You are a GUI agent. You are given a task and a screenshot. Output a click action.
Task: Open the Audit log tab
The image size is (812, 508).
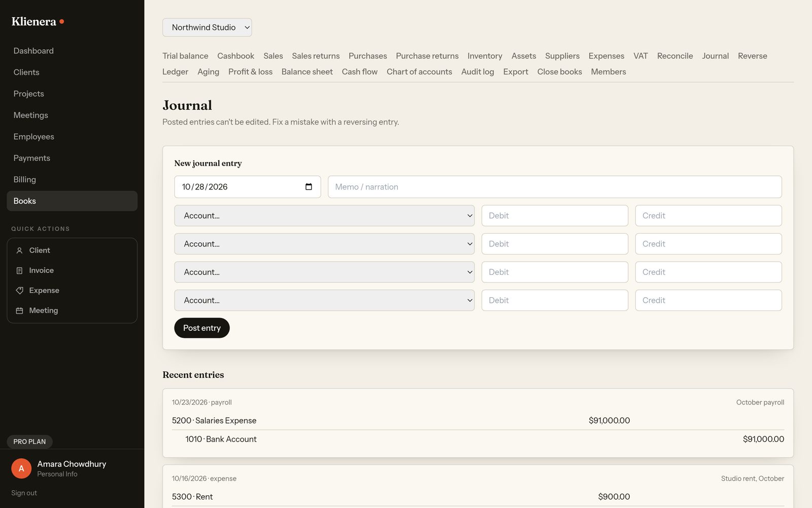tap(478, 72)
